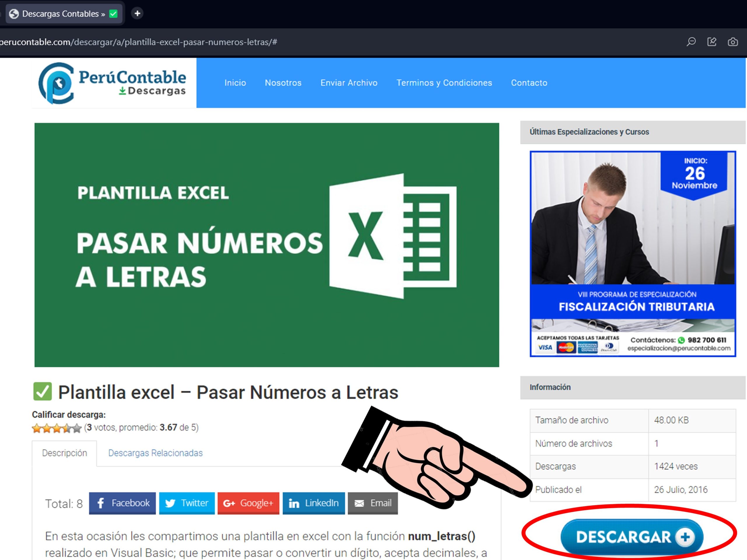Screen dimensions: 747x560
Task: Share the page on Facebook
Action: 122,503
